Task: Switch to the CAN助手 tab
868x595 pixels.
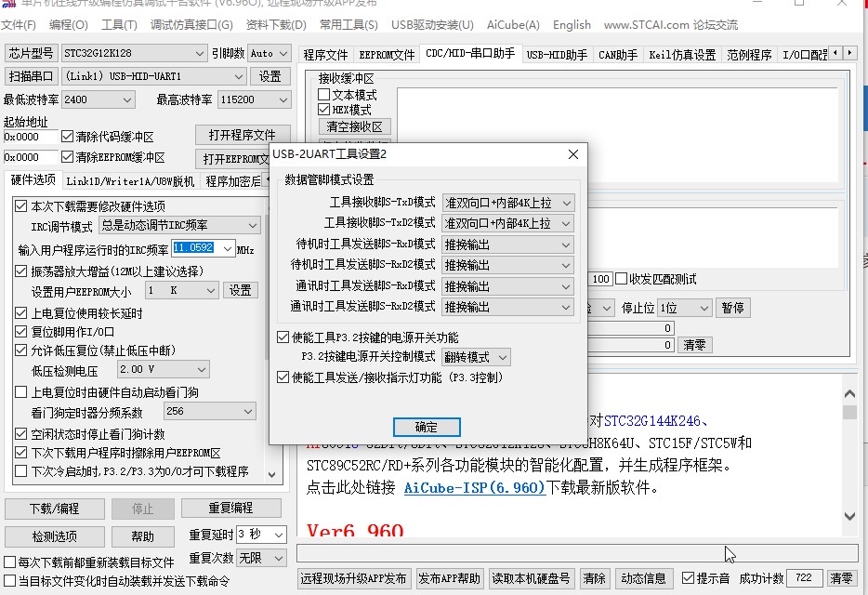Action: 619,55
